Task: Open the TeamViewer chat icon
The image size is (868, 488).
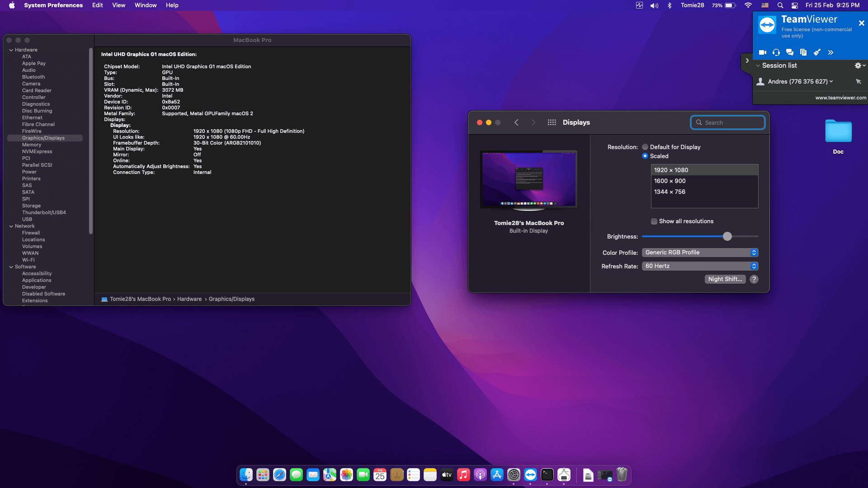Action: [790, 52]
